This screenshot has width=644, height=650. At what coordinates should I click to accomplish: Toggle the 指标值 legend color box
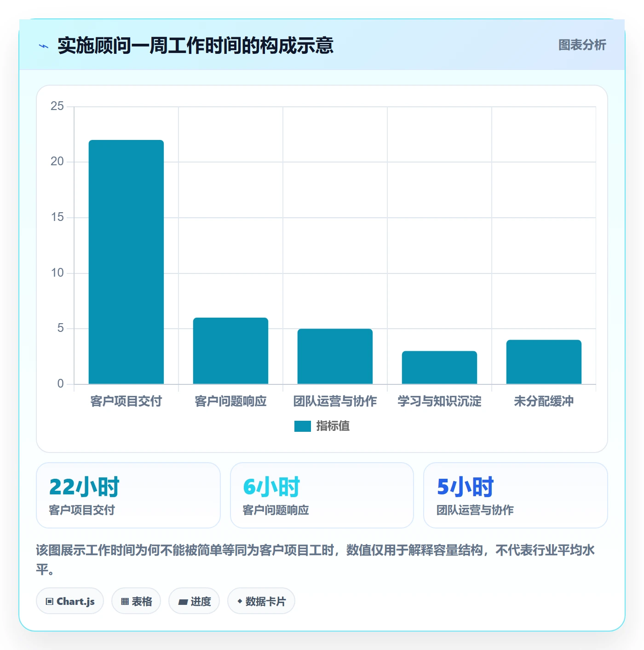(303, 426)
